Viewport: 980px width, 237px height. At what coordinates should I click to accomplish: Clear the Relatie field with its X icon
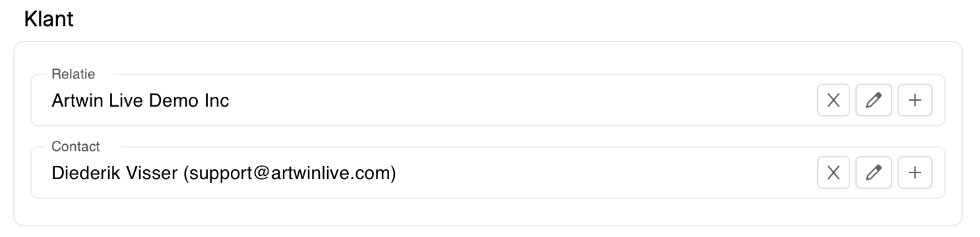coord(834,101)
